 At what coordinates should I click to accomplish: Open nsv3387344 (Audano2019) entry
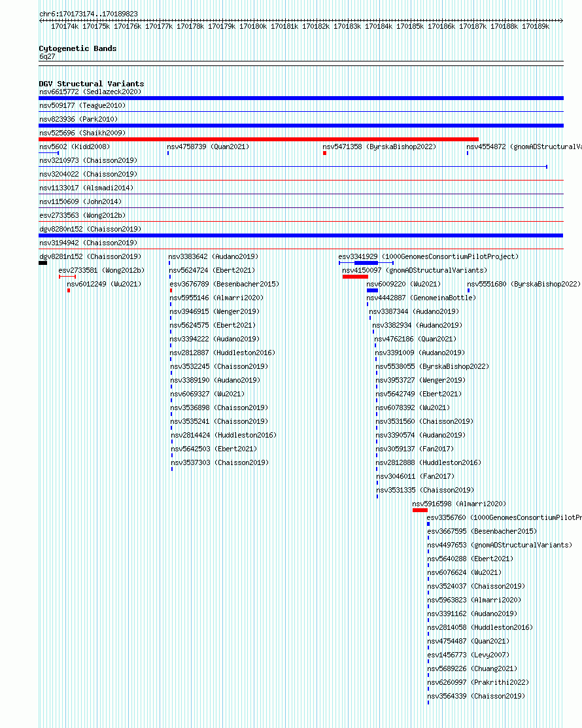(x=414, y=311)
